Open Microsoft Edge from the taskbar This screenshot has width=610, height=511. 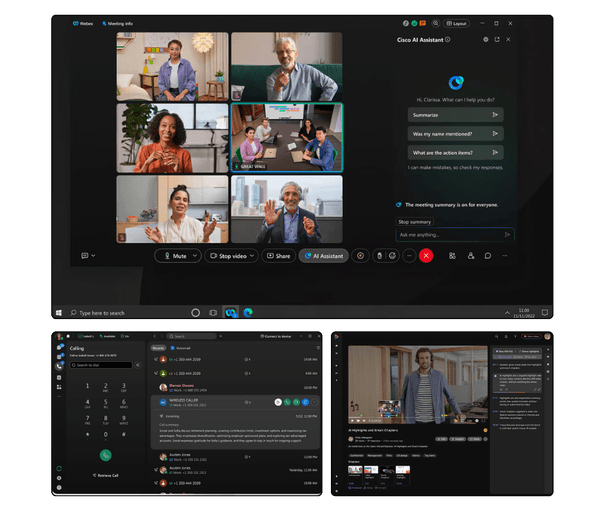pyautogui.click(x=248, y=313)
